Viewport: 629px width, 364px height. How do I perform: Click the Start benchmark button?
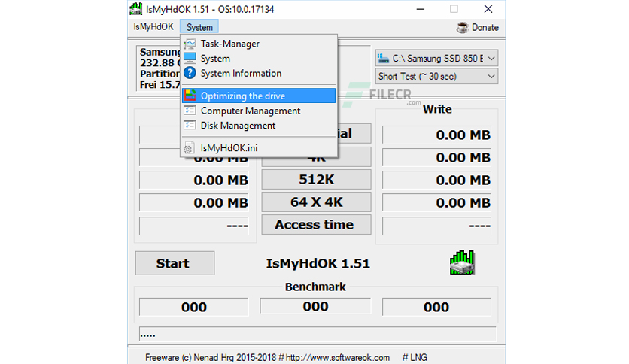coord(175,263)
